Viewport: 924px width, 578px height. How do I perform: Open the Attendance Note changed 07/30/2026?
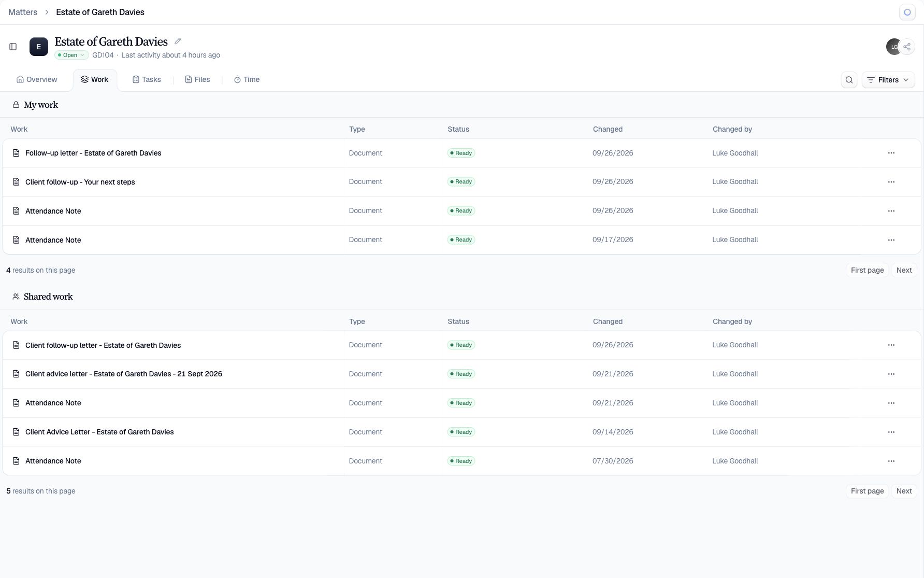click(x=53, y=461)
